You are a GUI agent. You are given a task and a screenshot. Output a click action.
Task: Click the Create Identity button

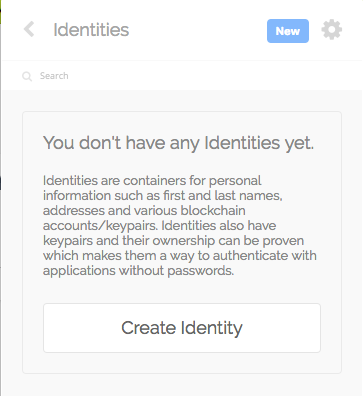tap(182, 328)
